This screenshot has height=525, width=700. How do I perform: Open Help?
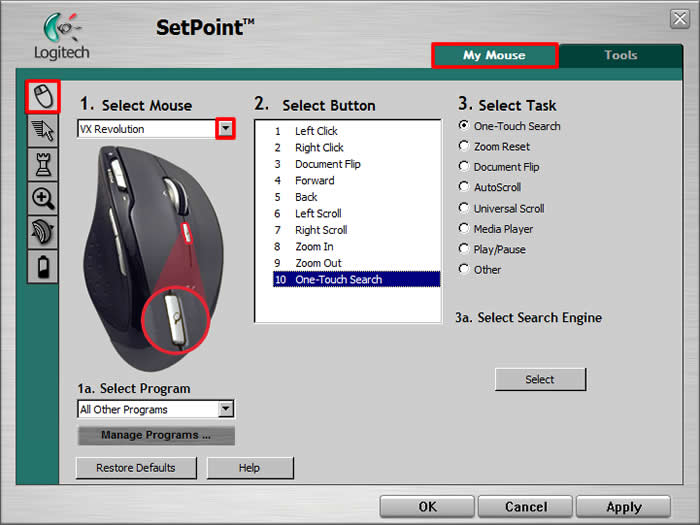[x=250, y=468]
